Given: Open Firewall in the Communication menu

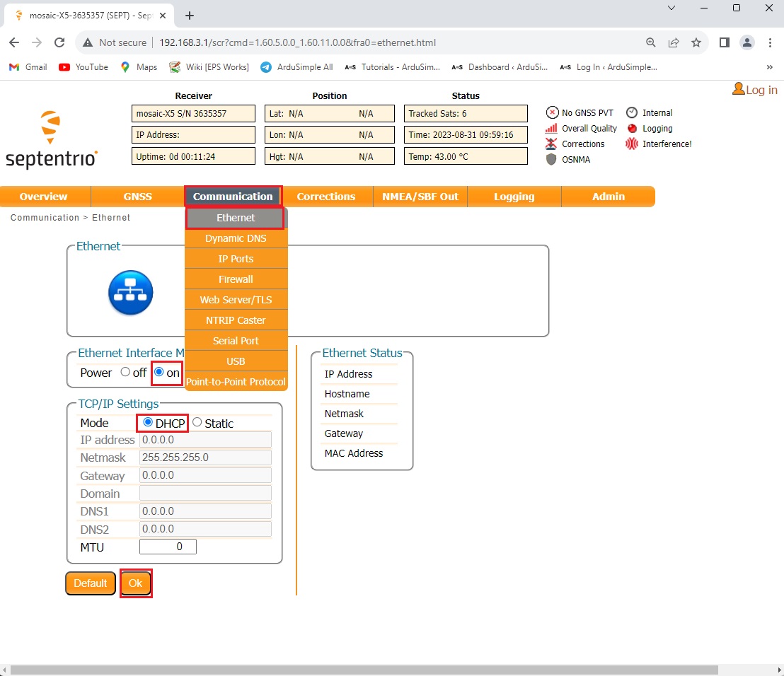Looking at the screenshot, I should point(236,279).
